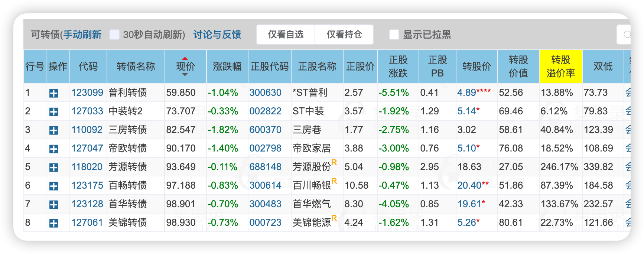Open stock code 600370 link
644x254 pixels.
coord(266,130)
